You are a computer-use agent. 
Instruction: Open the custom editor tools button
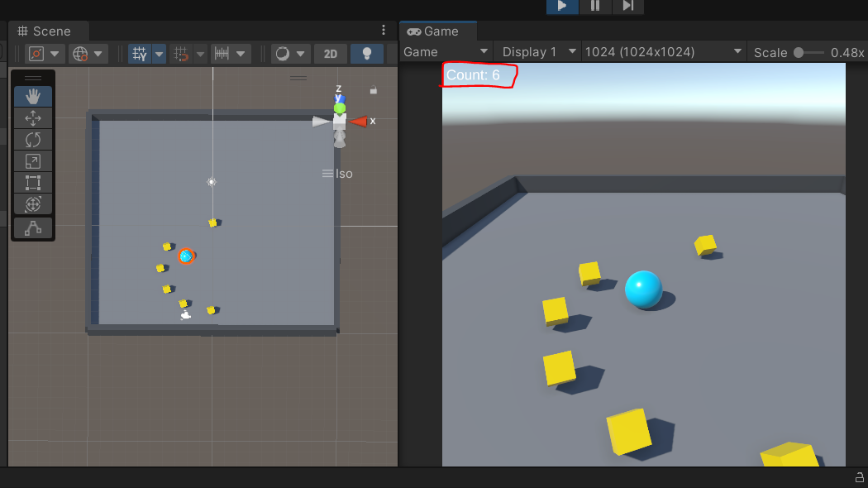coord(33,227)
